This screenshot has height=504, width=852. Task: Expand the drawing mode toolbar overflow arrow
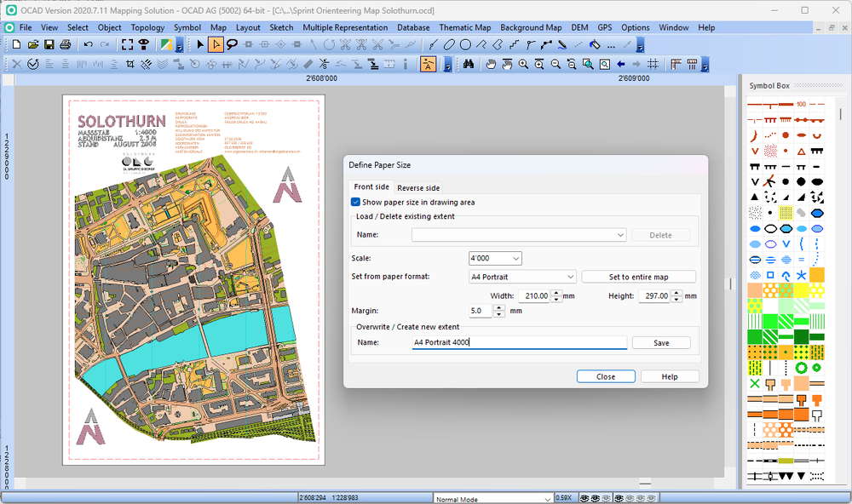pos(640,45)
